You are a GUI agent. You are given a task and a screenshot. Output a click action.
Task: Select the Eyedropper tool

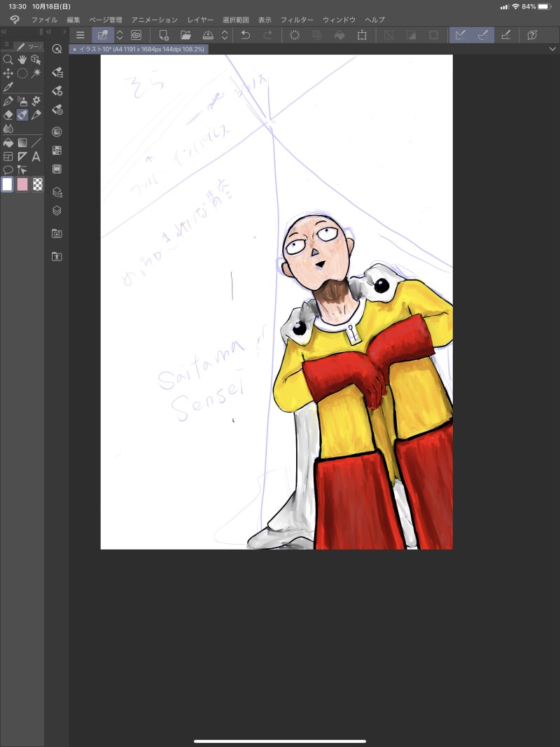(x=8, y=88)
